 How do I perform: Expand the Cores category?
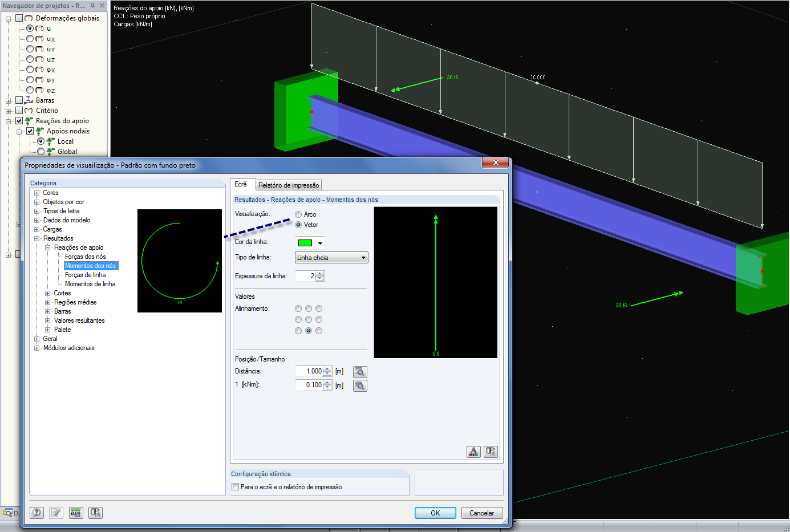click(x=37, y=193)
